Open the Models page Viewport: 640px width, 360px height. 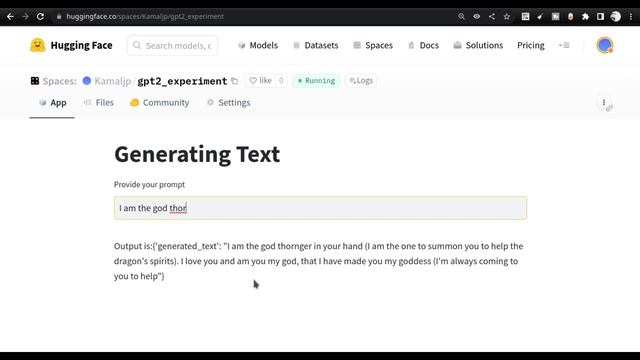(x=258, y=45)
